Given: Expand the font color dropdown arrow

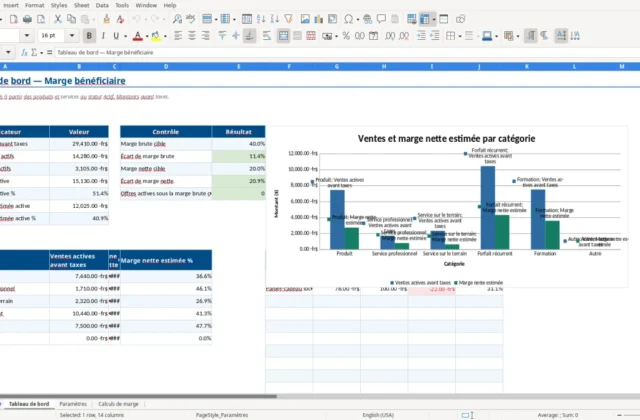Looking at the screenshot, I should pyautogui.click(x=147, y=36).
